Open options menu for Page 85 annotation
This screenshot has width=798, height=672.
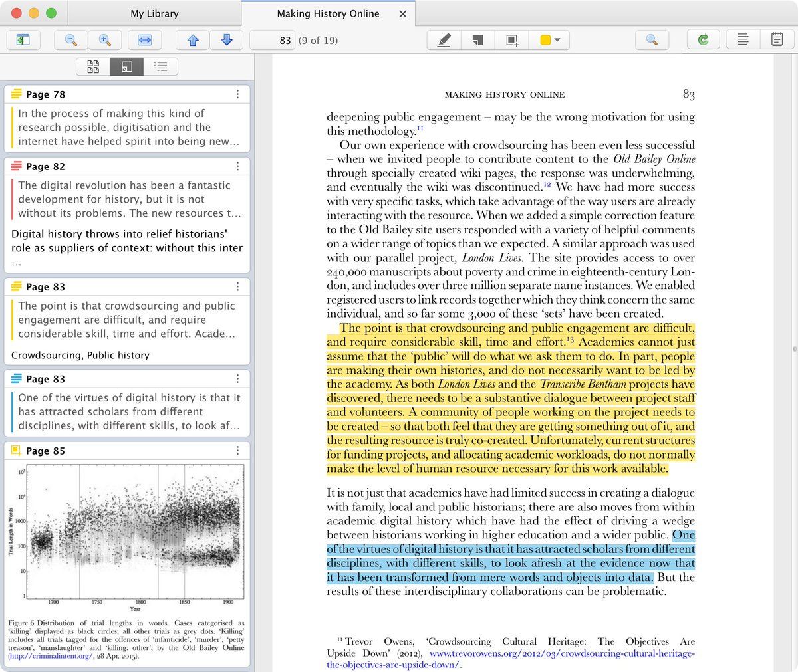[237, 451]
